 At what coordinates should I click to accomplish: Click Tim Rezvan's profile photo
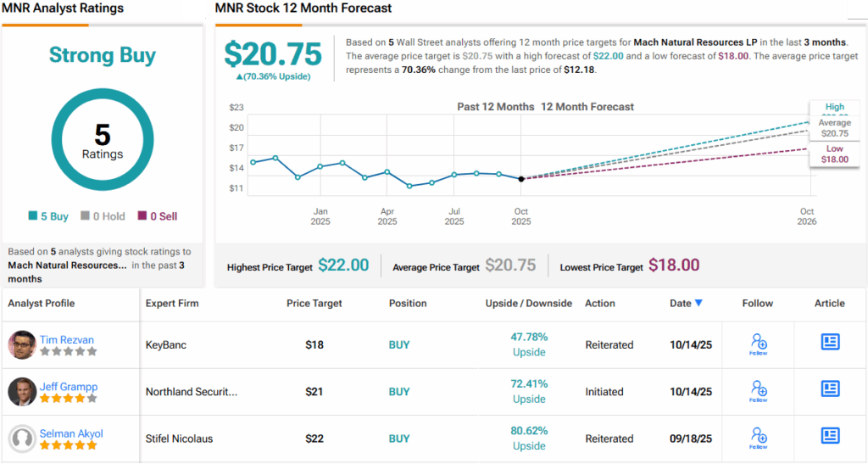click(x=22, y=345)
